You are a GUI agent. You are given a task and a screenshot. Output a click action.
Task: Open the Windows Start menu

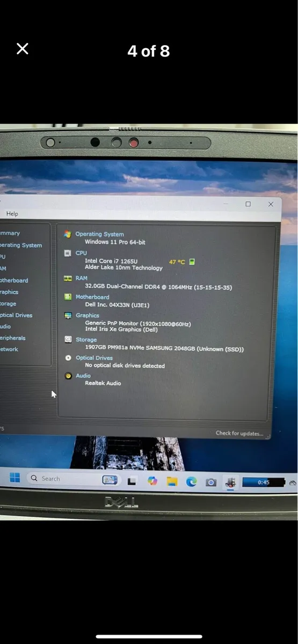coord(15,478)
